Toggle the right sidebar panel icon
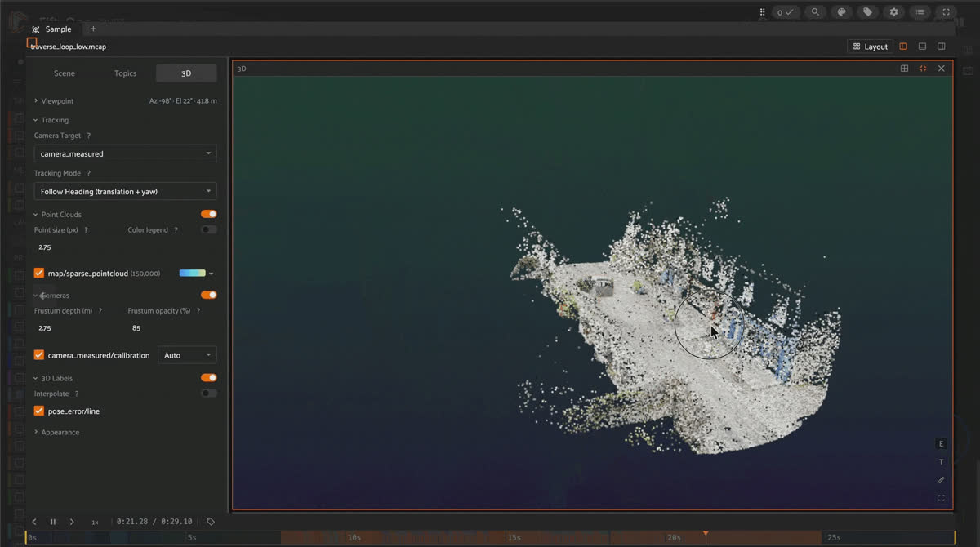The width and height of the screenshot is (980, 547). pos(942,47)
